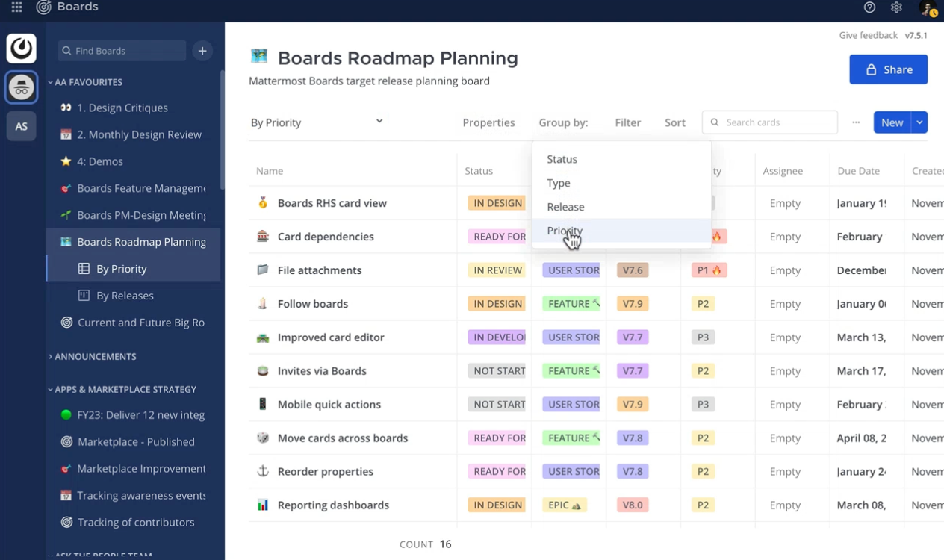Click the New card button
944x560 pixels.
[892, 122]
